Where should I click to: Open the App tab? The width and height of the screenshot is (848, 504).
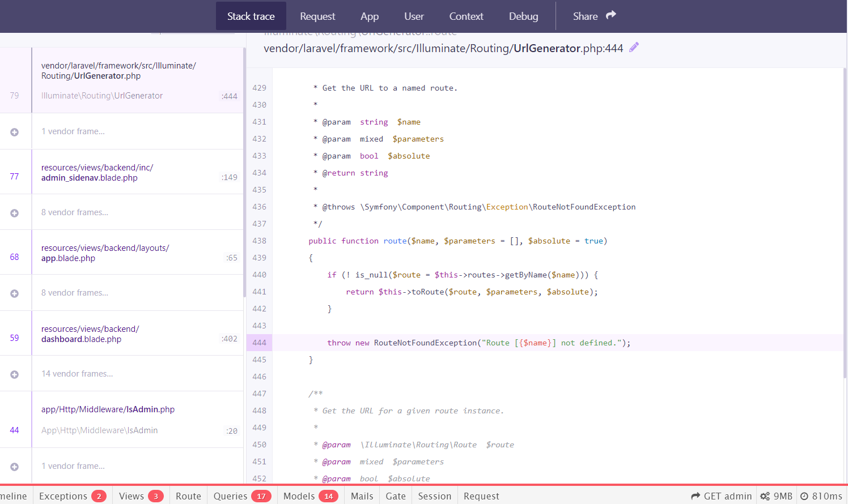coord(370,16)
